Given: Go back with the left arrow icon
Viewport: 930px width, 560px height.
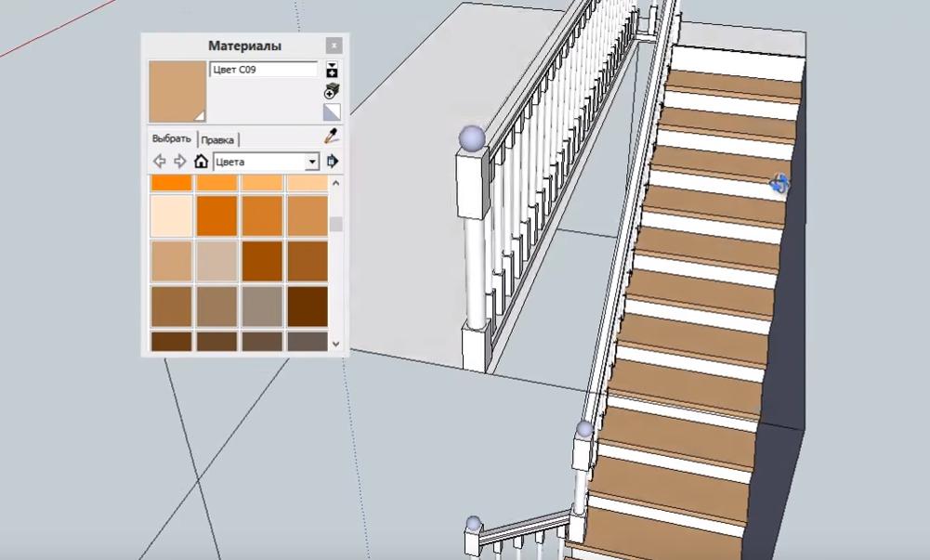Looking at the screenshot, I should pyautogui.click(x=160, y=162).
